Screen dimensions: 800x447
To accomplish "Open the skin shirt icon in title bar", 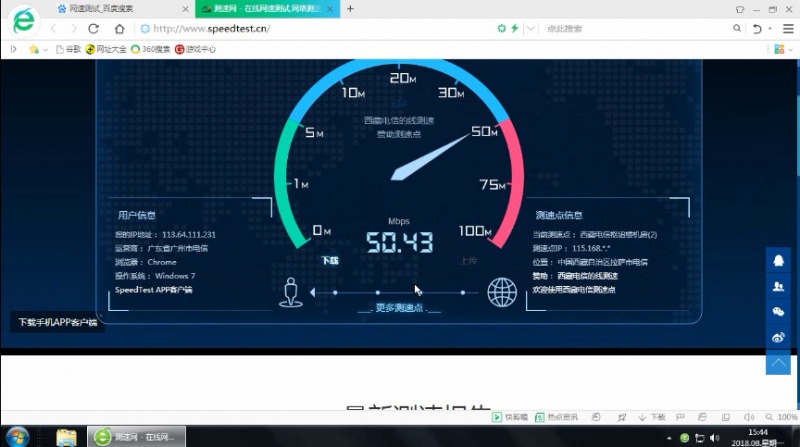I will (740, 9).
